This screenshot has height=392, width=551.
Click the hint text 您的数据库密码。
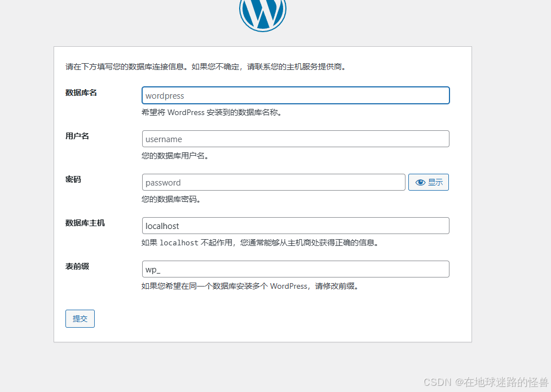coord(171,199)
